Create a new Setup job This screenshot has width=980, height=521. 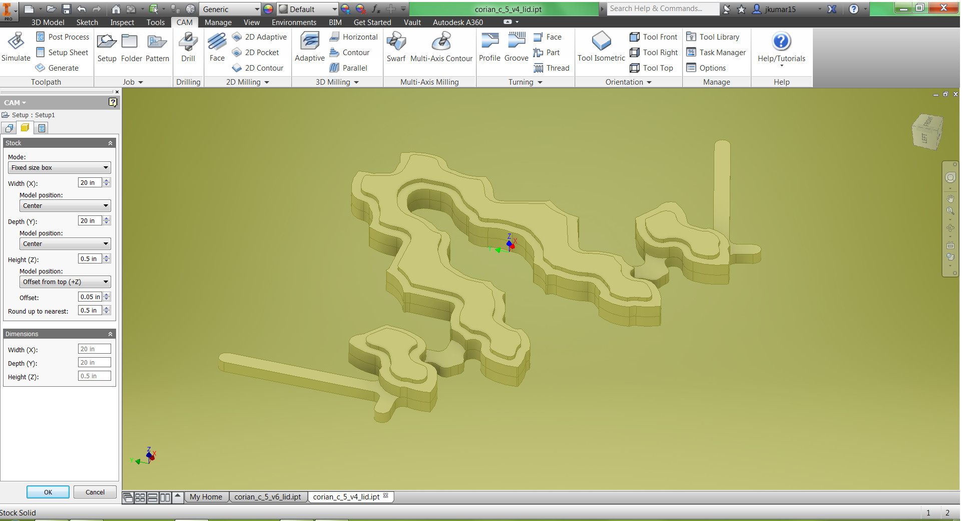point(107,48)
